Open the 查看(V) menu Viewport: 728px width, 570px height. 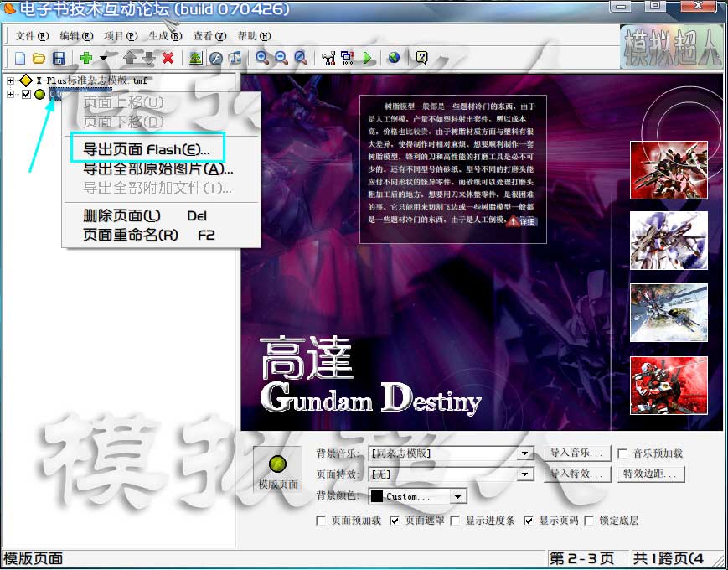[210, 36]
